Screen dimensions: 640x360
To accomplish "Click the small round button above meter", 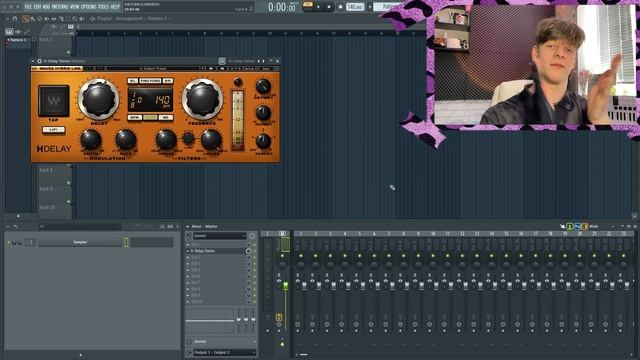I will point(238,82).
